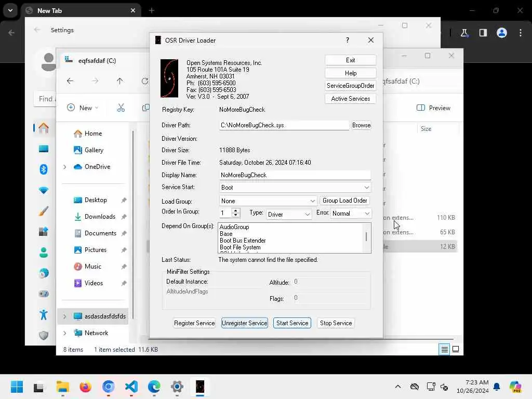The width and height of the screenshot is (532, 399).
Task: Switch Explorer to details view
Action: (445, 349)
